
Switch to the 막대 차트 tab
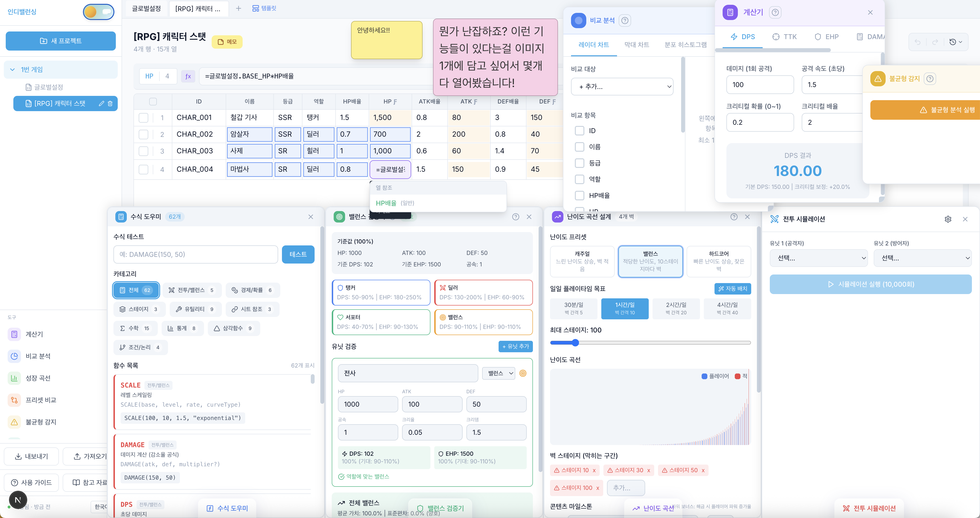pos(637,45)
